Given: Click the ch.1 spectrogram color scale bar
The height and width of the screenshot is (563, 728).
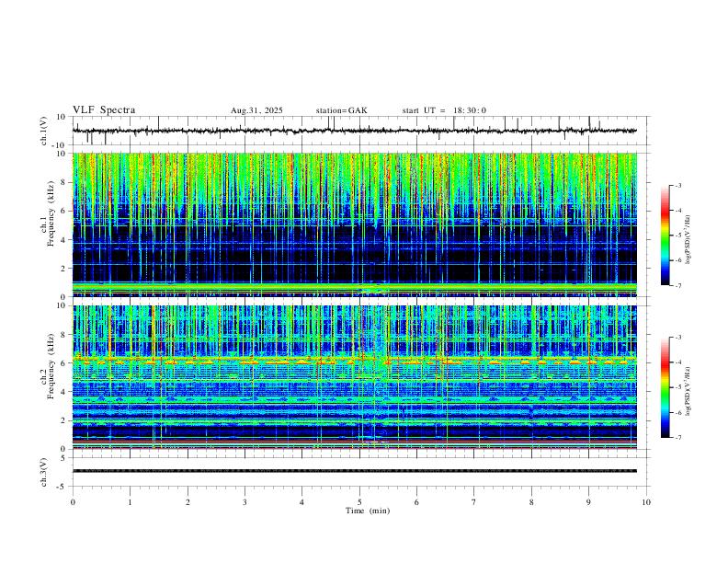Looking at the screenshot, I should pos(665,236).
